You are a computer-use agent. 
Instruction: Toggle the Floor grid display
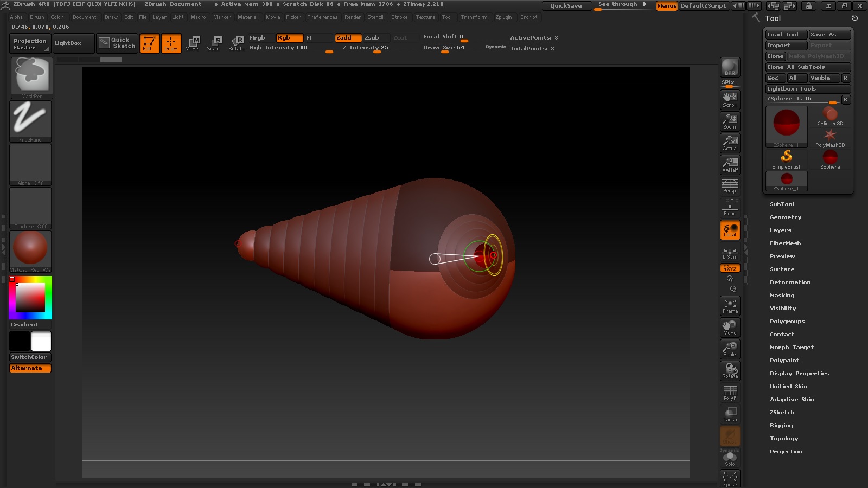click(730, 208)
